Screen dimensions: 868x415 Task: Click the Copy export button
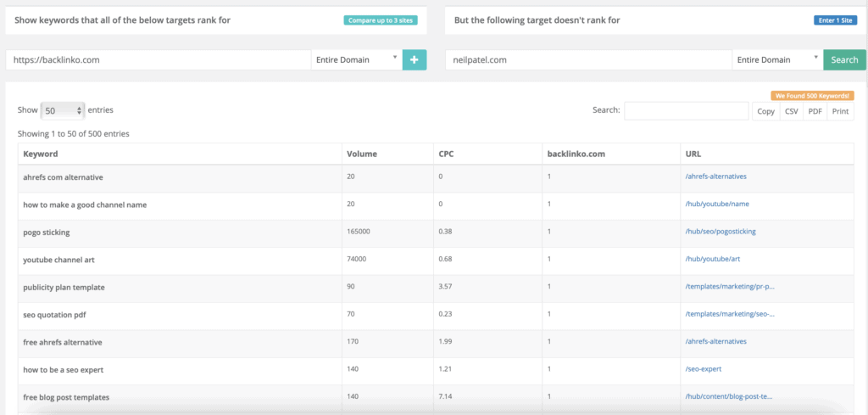tap(765, 111)
